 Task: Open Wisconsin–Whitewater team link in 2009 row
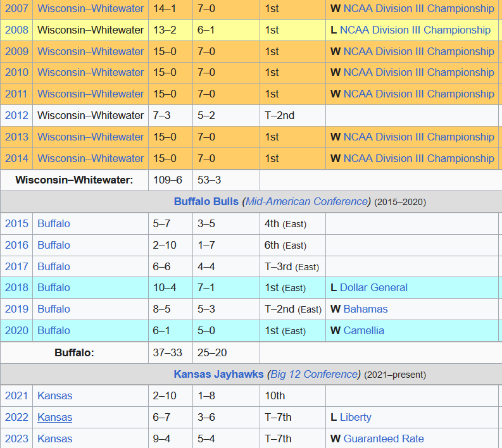click(x=91, y=51)
